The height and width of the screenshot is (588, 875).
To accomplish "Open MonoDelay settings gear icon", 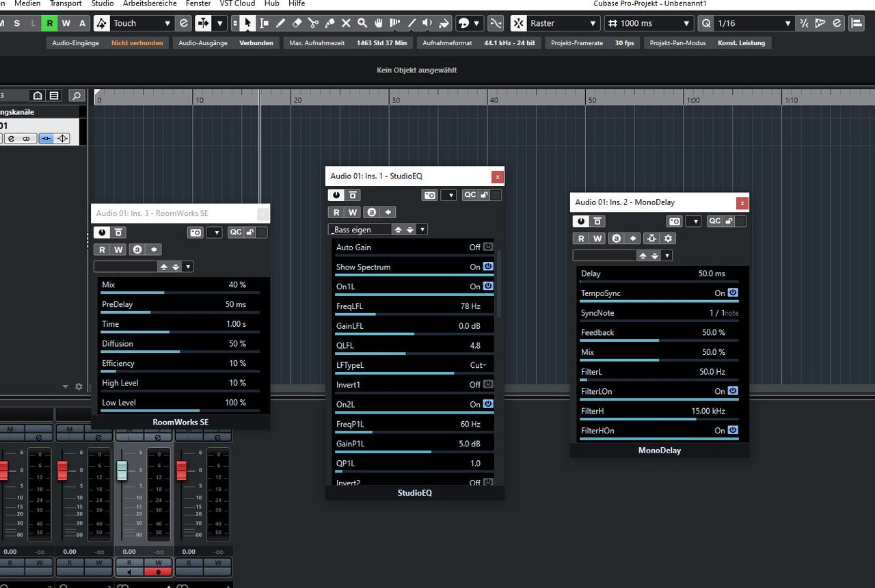I will coord(669,239).
